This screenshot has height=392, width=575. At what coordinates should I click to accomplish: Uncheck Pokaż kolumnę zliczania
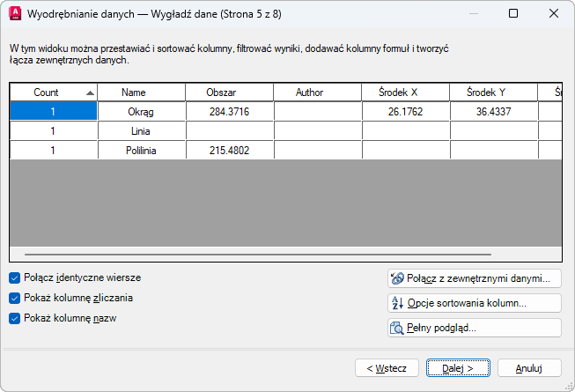14,298
